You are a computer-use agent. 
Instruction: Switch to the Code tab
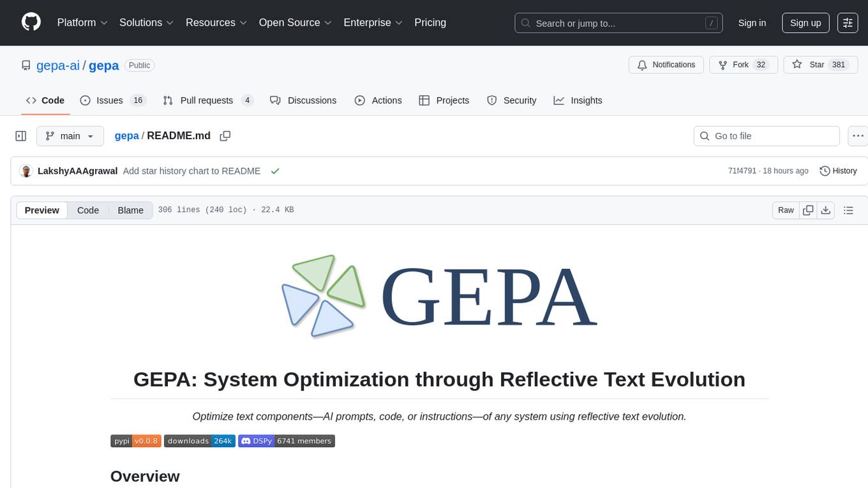[45, 100]
